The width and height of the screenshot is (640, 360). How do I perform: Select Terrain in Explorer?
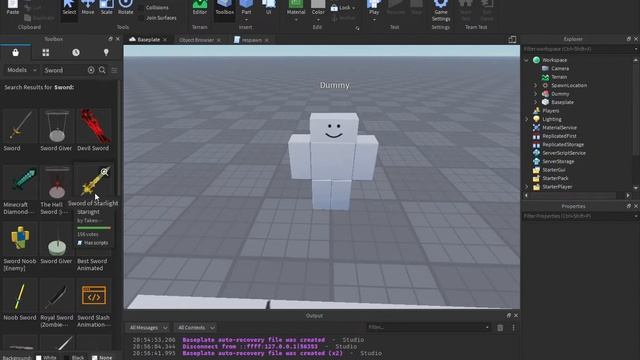pyautogui.click(x=559, y=77)
